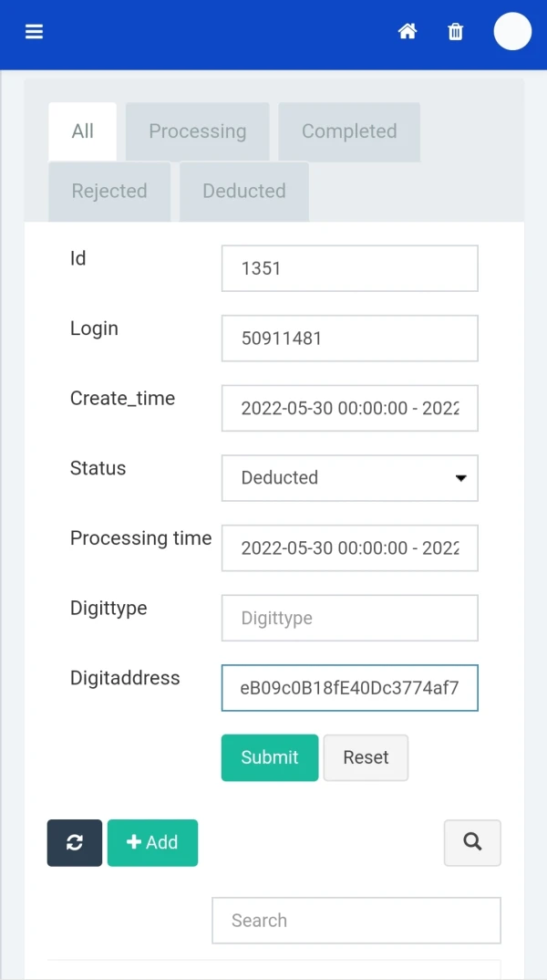Focus the Login input field

[x=350, y=339]
